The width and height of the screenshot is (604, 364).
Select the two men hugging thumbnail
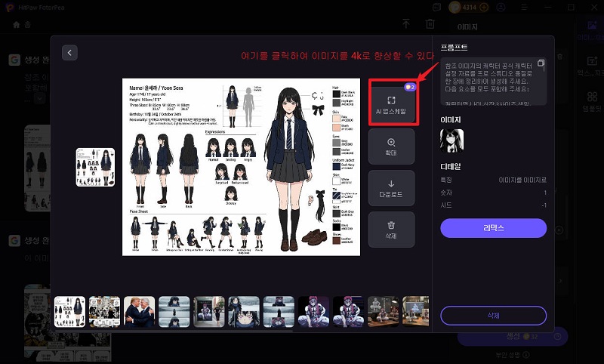pos(140,312)
